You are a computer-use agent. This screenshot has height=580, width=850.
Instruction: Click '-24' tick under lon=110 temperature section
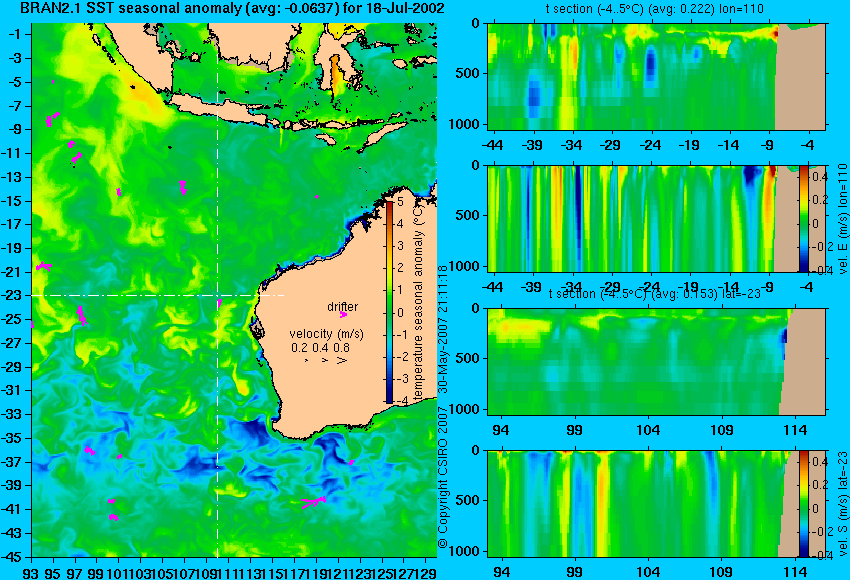click(651, 145)
